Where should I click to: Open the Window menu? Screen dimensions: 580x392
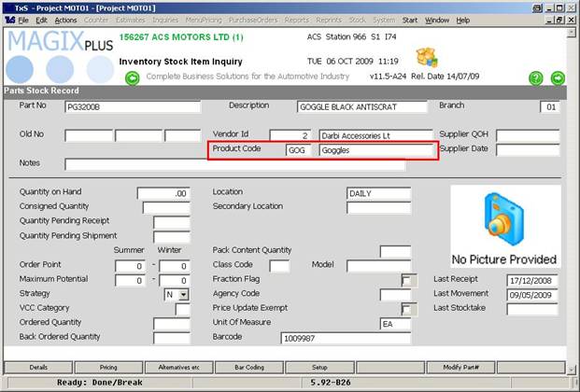tap(437, 21)
